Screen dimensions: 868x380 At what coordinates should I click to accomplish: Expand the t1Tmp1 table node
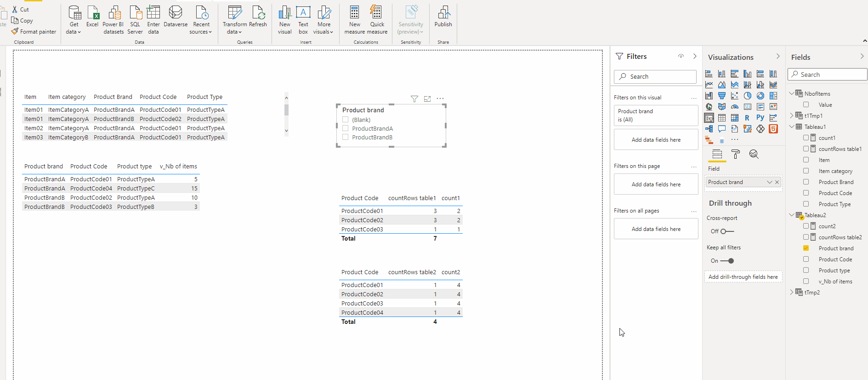792,115
